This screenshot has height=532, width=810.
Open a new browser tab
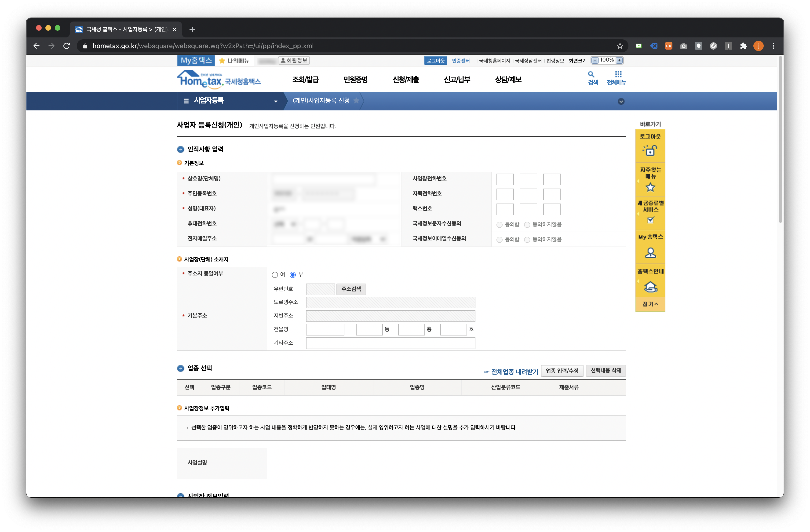[x=192, y=30]
